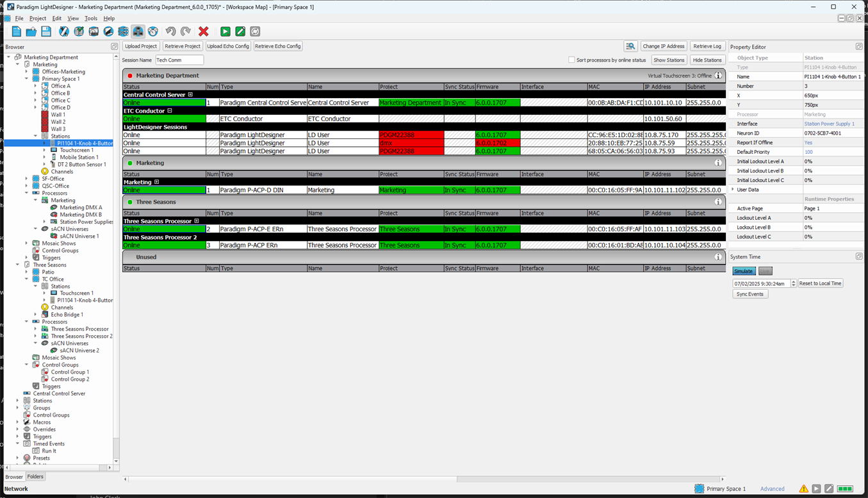Switch to the Folders tab

click(35, 477)
